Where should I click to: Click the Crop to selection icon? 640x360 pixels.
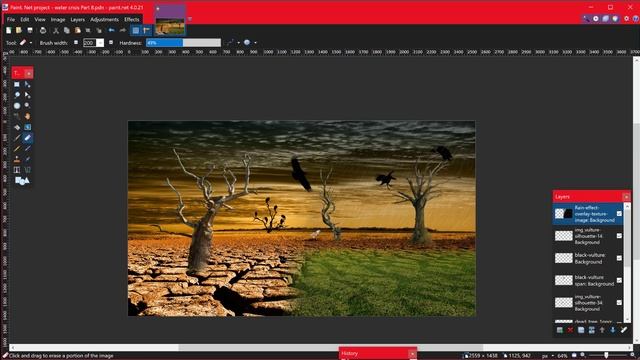[x=88, y=31]
